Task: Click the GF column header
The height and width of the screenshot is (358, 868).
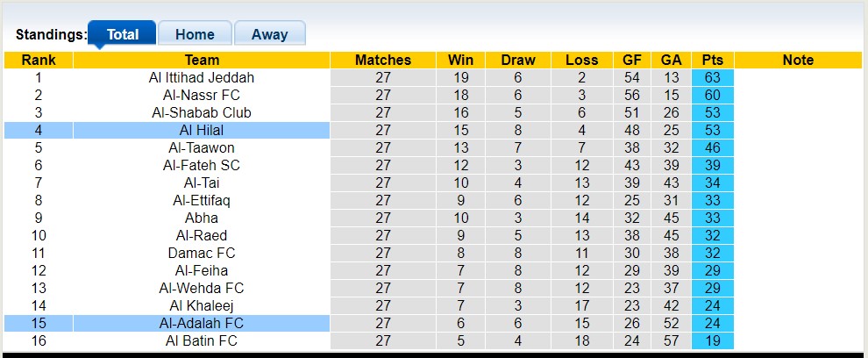Action: coord(631,60)
